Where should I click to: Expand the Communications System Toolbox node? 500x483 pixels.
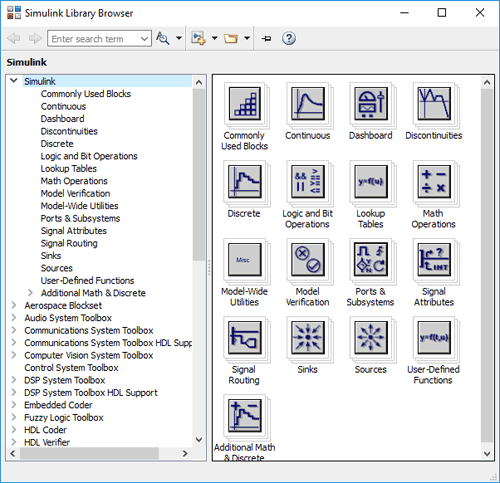14,330
